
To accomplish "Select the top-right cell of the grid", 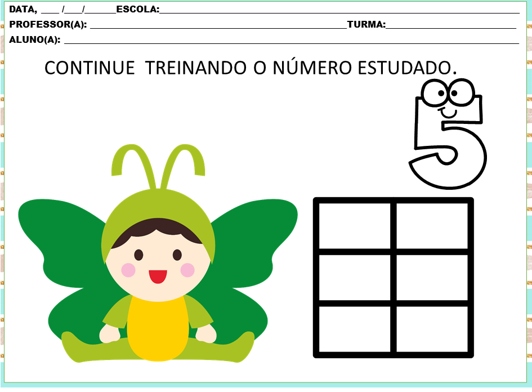I will pyautogui.click(x=432, y=225).
